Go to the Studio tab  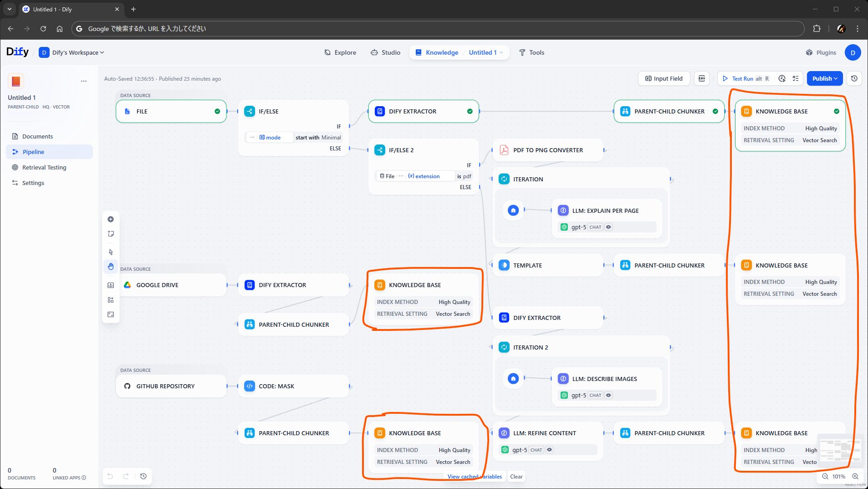pos(385,52)
